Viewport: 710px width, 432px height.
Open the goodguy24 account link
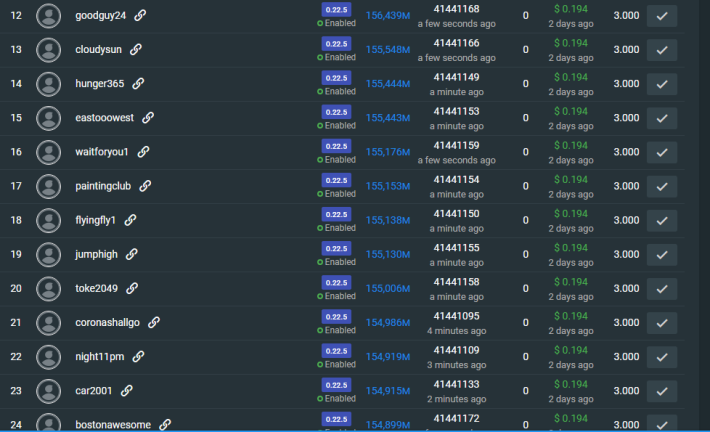[x=101, y=15]
